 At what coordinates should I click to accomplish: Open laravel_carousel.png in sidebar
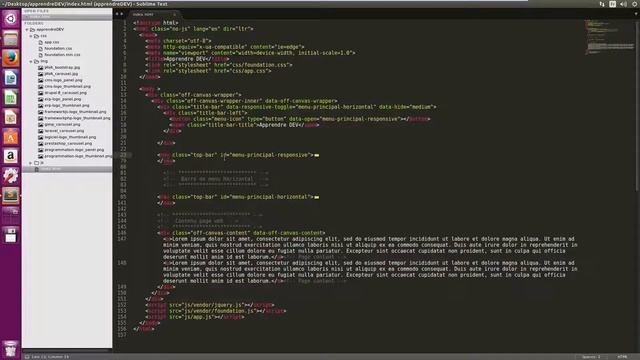pos(64,131)
